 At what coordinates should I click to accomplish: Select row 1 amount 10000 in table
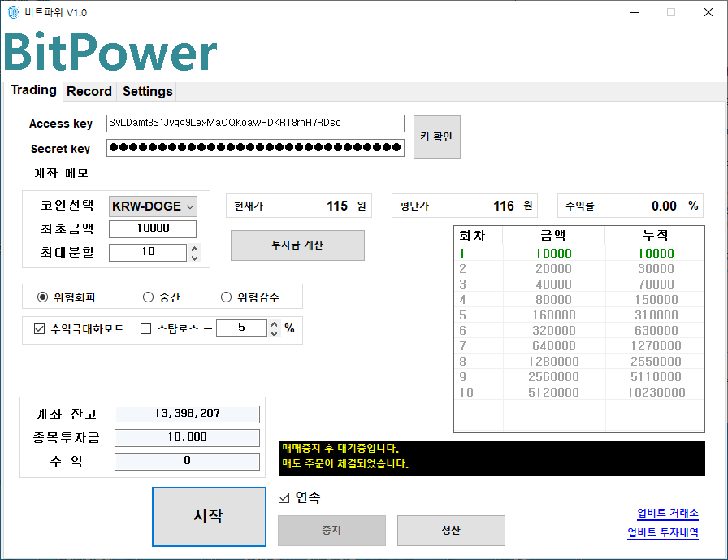(x=554, y=254)
